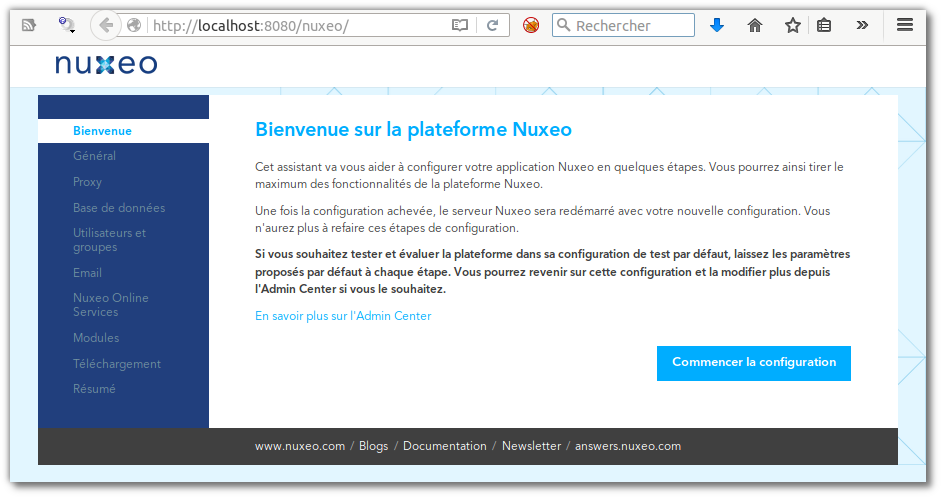Reload the page with the refresh icon
The width and height of the screenshot is (942, 498).
coord(493,25)
